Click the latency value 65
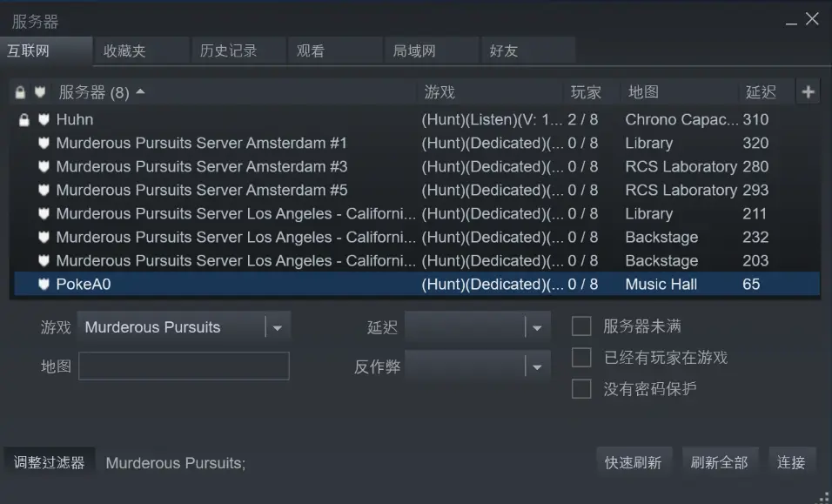This screenshot has height=504, width=832. tap(751, 284)
